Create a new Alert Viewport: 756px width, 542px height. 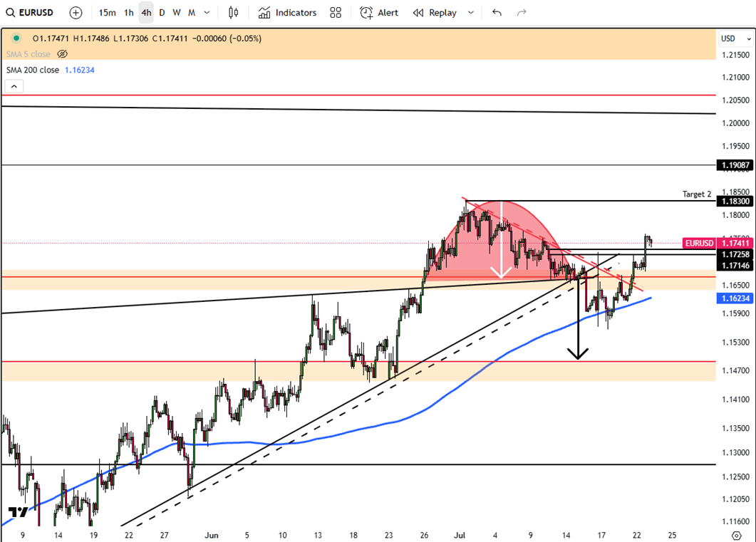(x=379, y=13)
